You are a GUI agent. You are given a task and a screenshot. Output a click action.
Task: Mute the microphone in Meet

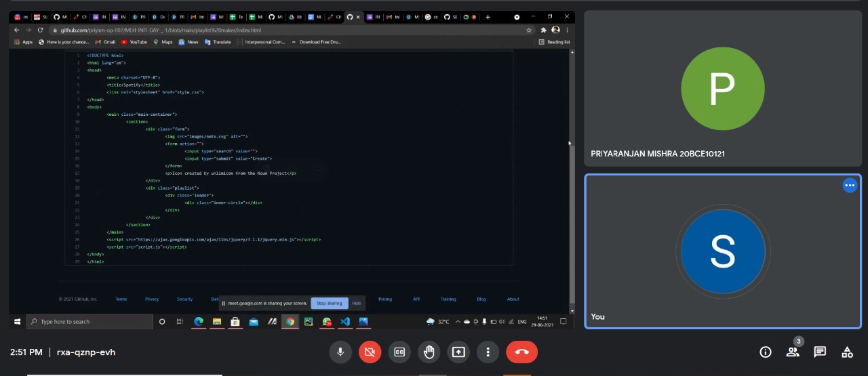tap(340, 352)
